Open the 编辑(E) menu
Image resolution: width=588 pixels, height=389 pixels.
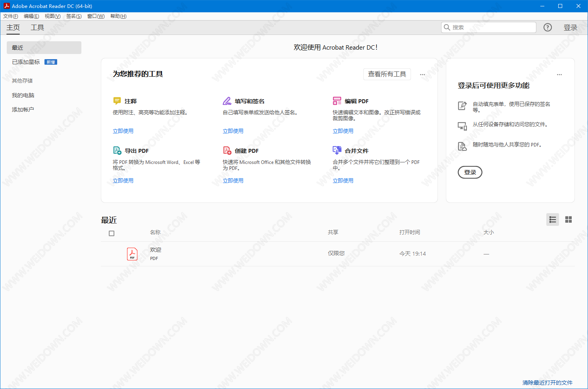point(31,16)
